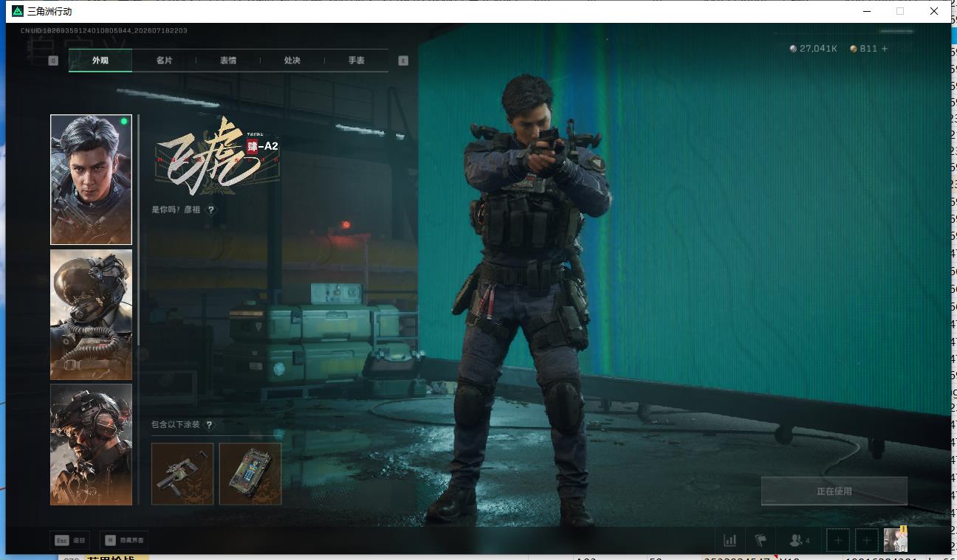This screenshot has height=560, width=957.
Task: Maximize the 三角洲行动 window
Action: coord(899,11)
